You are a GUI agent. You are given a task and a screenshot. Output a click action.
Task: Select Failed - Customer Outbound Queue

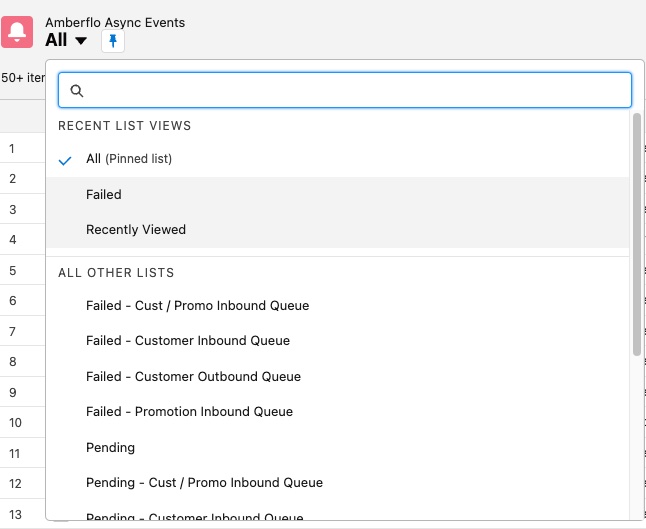[193, 376]
